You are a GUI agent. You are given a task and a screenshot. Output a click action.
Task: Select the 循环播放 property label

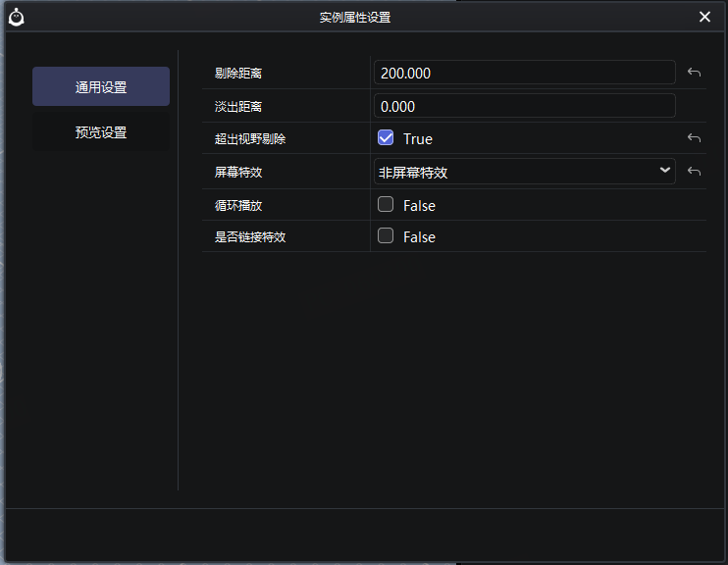coord(238,205)
